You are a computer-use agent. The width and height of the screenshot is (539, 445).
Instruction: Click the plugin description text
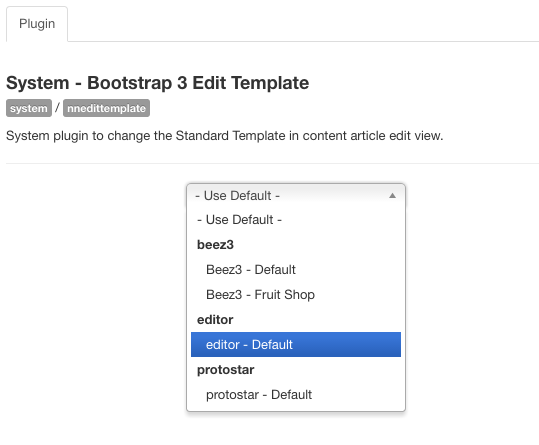pyautogui.click(x=224, y=136)
